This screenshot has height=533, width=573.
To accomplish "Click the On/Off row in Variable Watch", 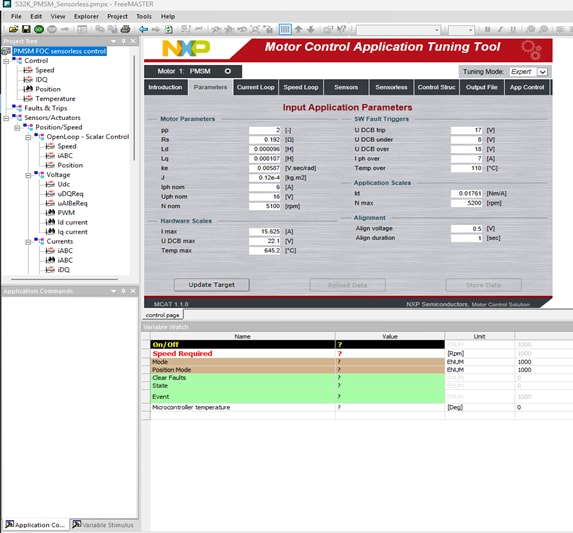I will point(297,344).
